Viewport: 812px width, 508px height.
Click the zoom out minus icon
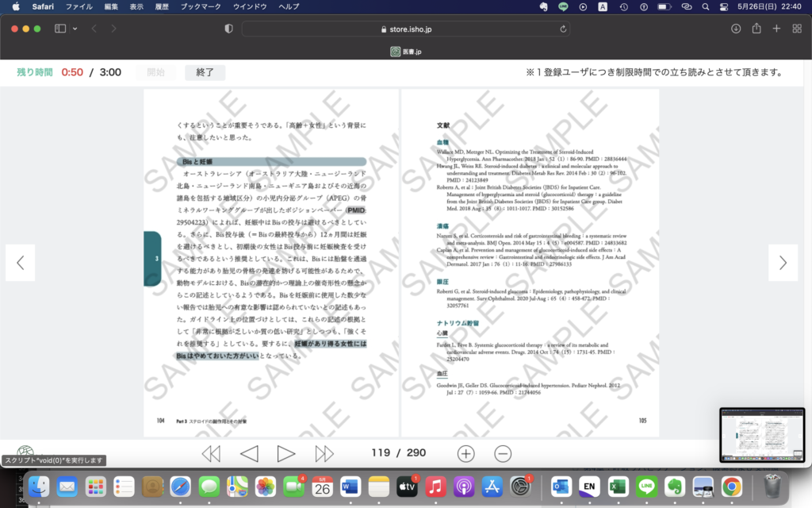pyautogui.click(x=503, y=453)
